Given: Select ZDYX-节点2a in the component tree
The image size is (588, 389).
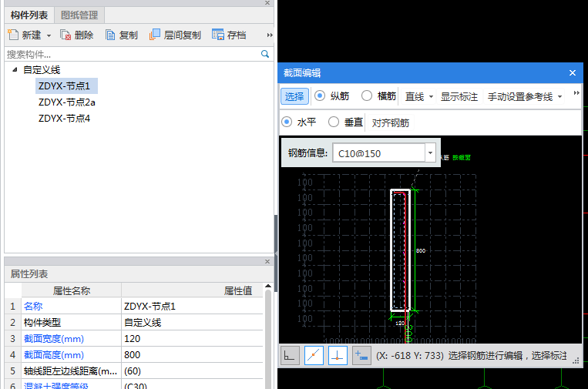Looking at the screenshot, I should coord(67,102).
